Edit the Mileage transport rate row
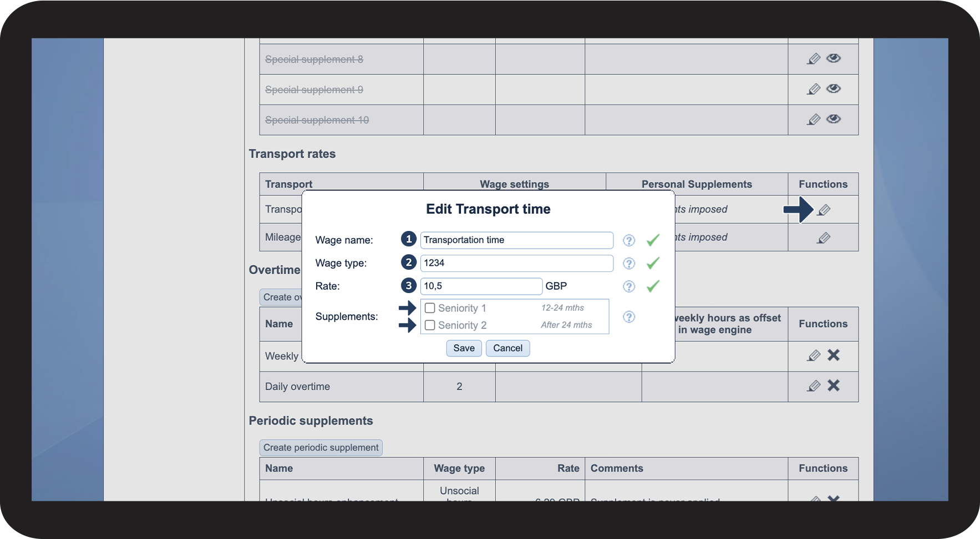 [x=824, y=238]
